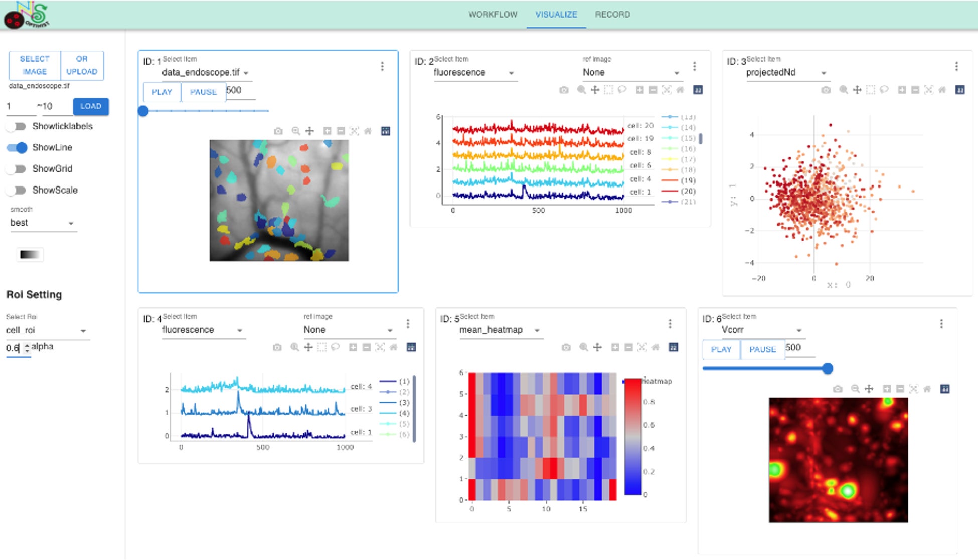978x560 pixels.
Task: Click the Plotly logo icon in ID 6 toolbar
Action: coord(945,389)
